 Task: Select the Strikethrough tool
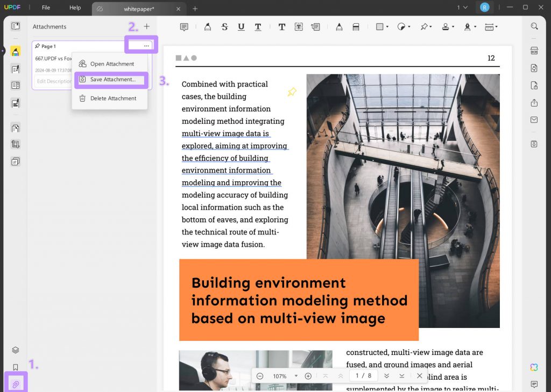[x=224, y=26]
